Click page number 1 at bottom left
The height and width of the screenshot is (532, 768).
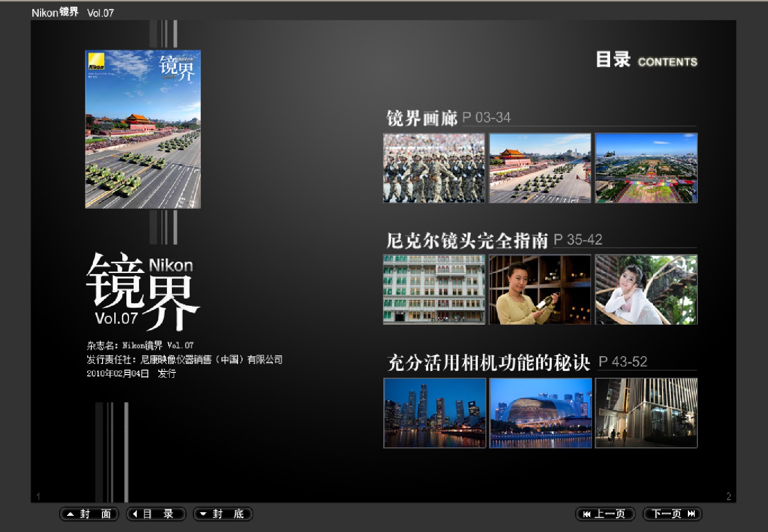38,496
